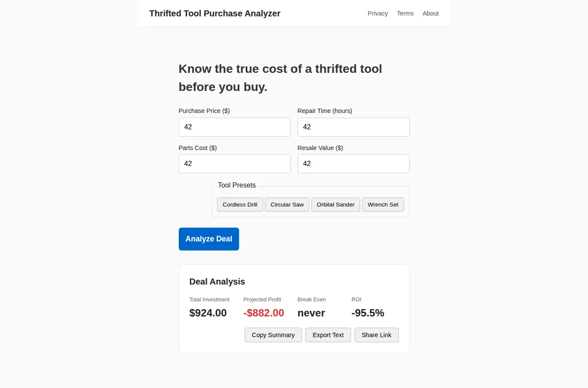Click the Parts Cost ($) label
The width and height of the screenshot is (588, 388).
click(x=198, y=148)
